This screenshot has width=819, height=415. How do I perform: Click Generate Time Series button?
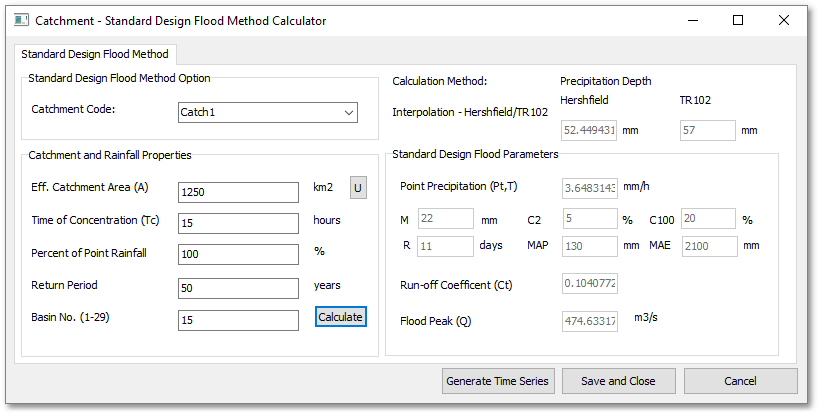[498, 381]
